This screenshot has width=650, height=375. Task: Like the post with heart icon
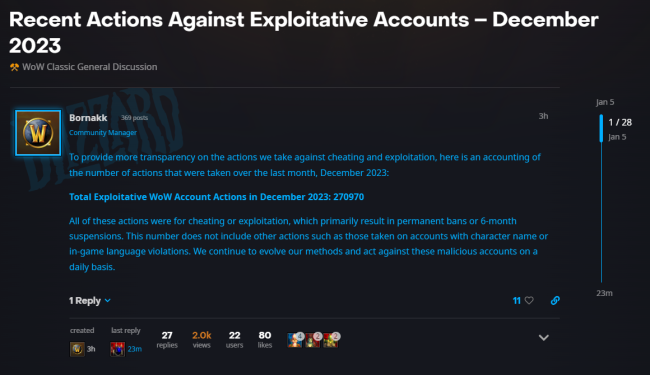[529, 300]
